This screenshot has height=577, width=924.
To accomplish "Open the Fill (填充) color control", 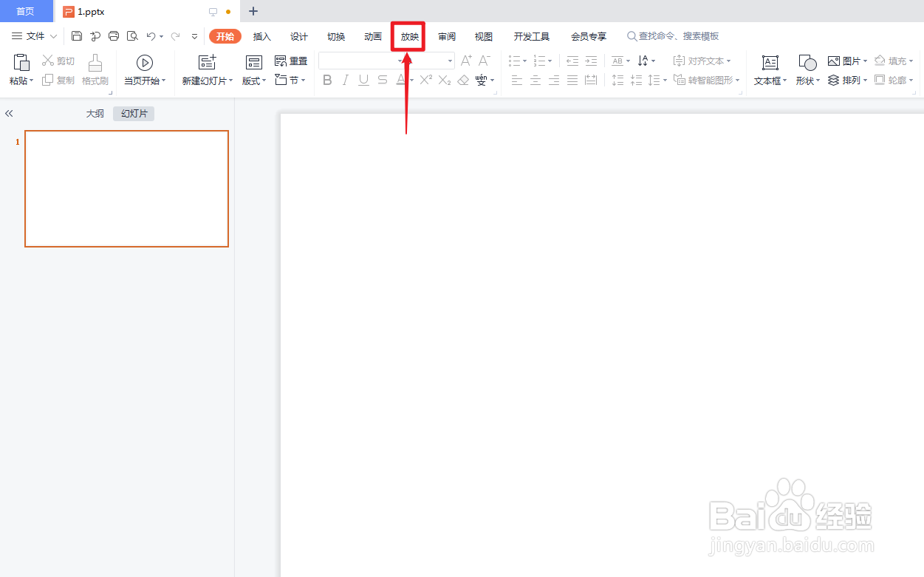I will pos(894,61).
